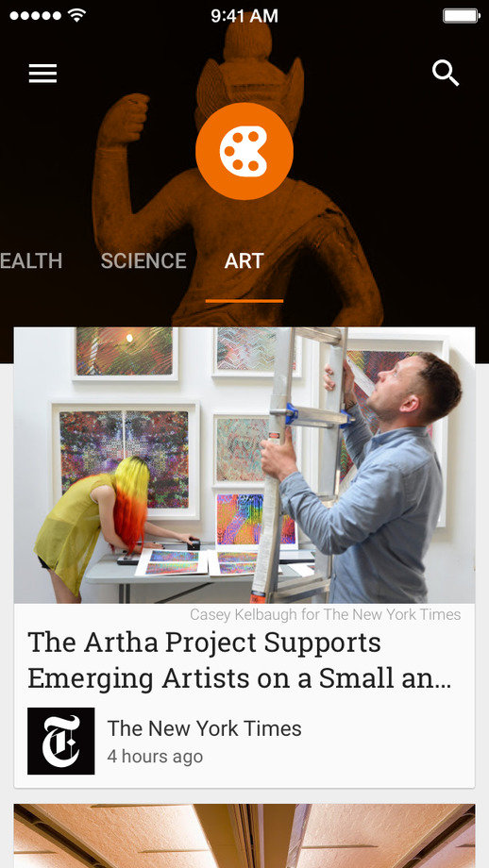This screenshot has width=489, height=868.
Task: Open the art studio article photo
Action: click(244, 465)
